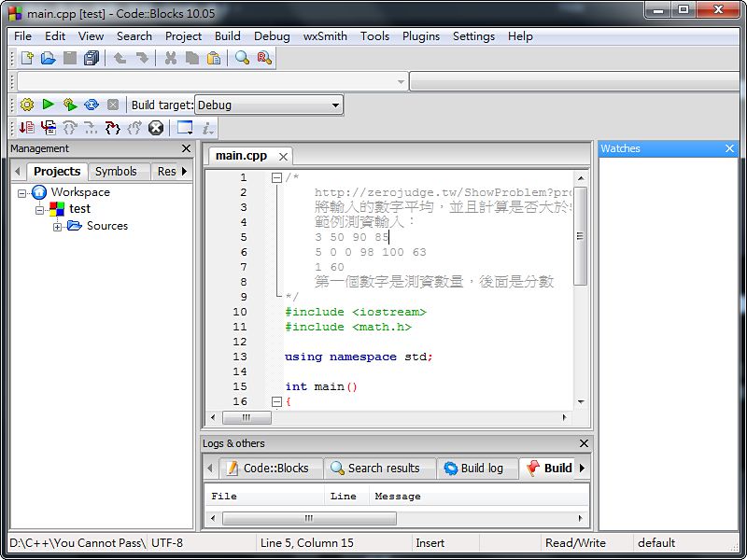The image size is (747, 560).
Task: Open the Debugging windows icon
Action: tap(185, 128)
